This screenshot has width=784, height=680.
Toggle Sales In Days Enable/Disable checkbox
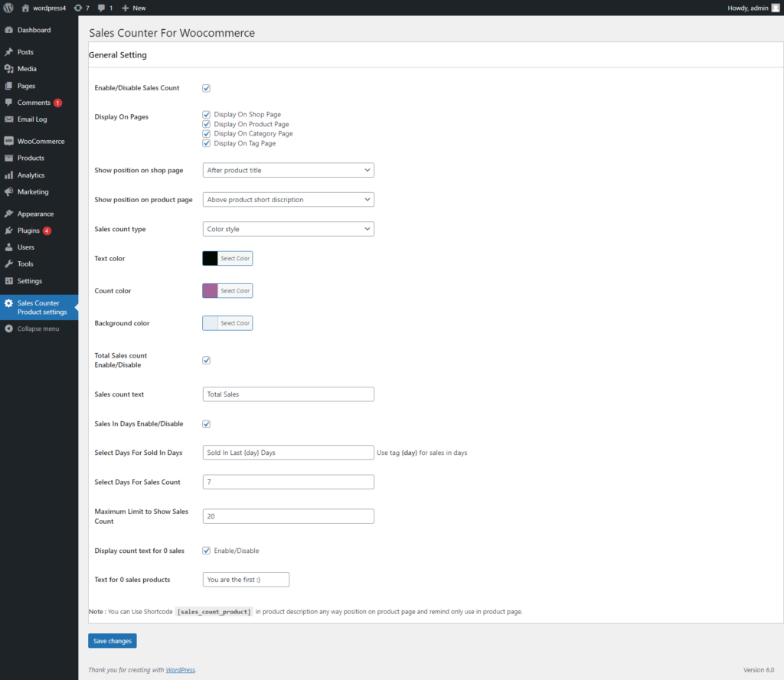(206, 424)
